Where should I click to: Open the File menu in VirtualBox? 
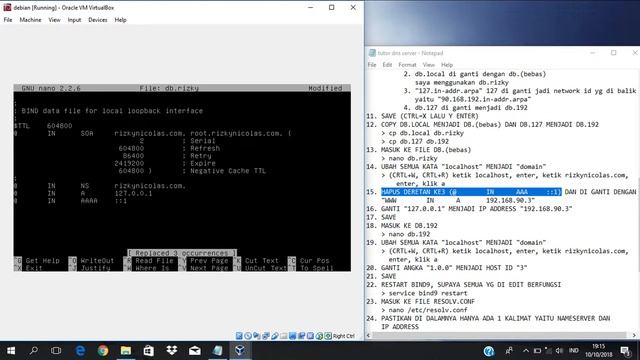point(8,20)
